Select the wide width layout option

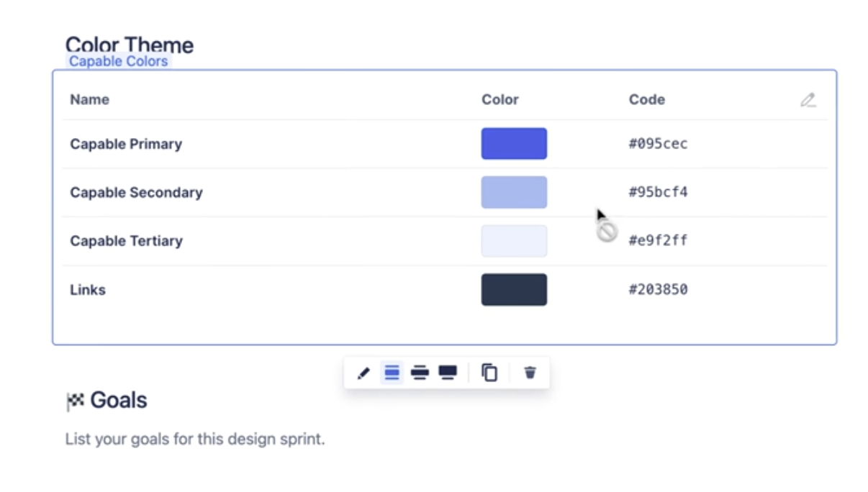click(420, 373)
